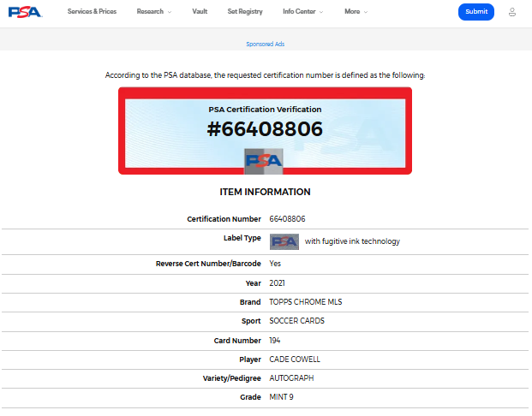Click the Certification Number value 66408806

pos(288,219)
